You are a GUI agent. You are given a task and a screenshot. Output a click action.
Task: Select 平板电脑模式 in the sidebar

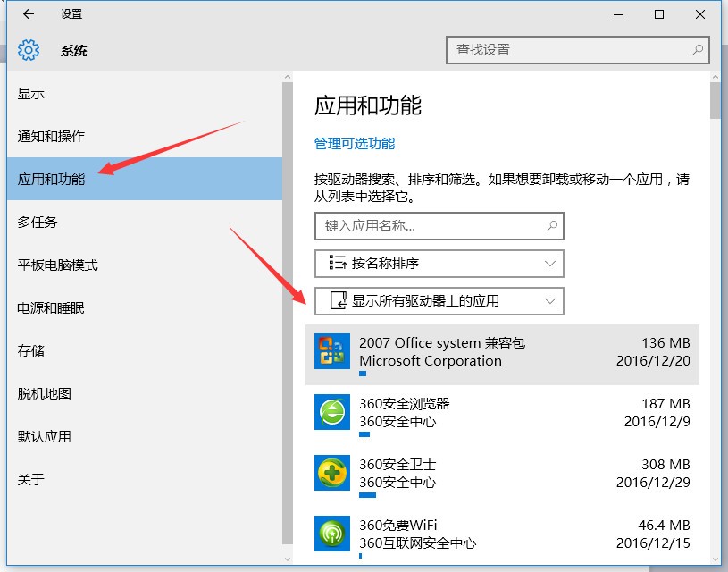145,265
